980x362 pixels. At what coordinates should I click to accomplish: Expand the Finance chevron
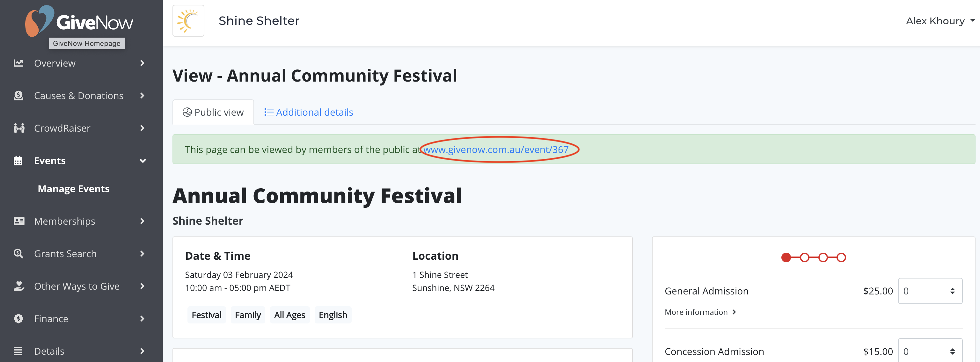coord(142,319)
